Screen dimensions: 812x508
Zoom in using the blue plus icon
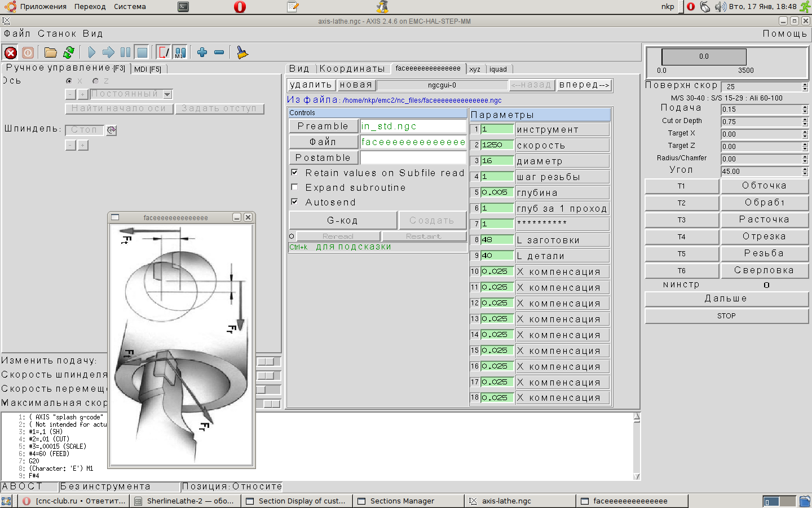[x=202, y=52]
